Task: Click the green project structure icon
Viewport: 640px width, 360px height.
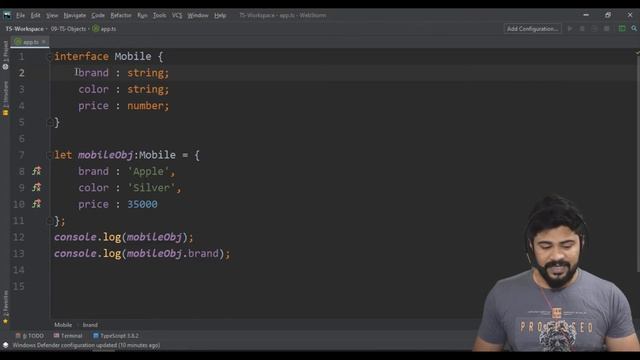Action: pos(622,29)
